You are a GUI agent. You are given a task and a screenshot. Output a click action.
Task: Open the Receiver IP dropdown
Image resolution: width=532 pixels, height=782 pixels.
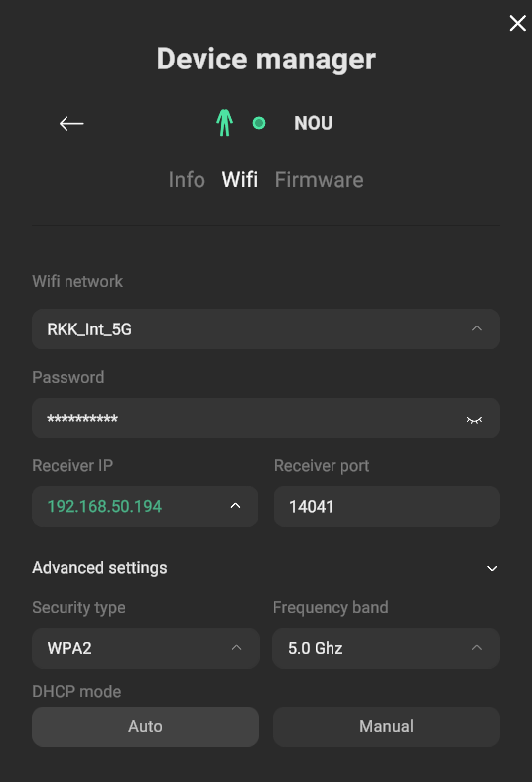tap(145, 506)
